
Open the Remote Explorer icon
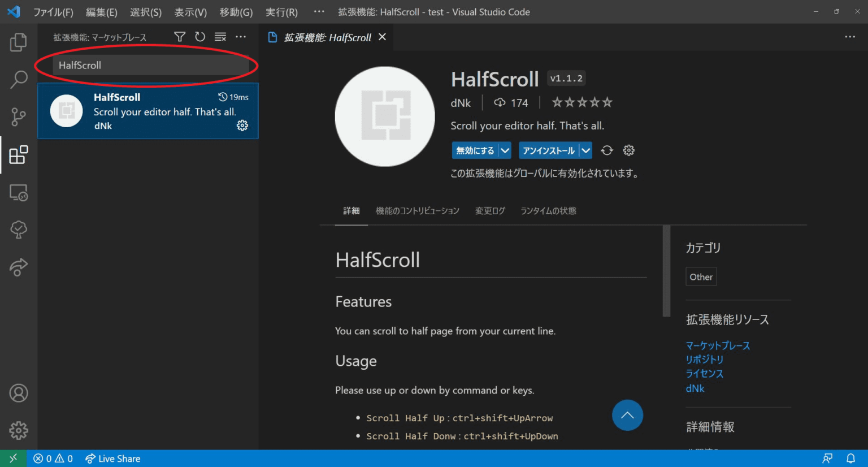click(x=19, y=193)
